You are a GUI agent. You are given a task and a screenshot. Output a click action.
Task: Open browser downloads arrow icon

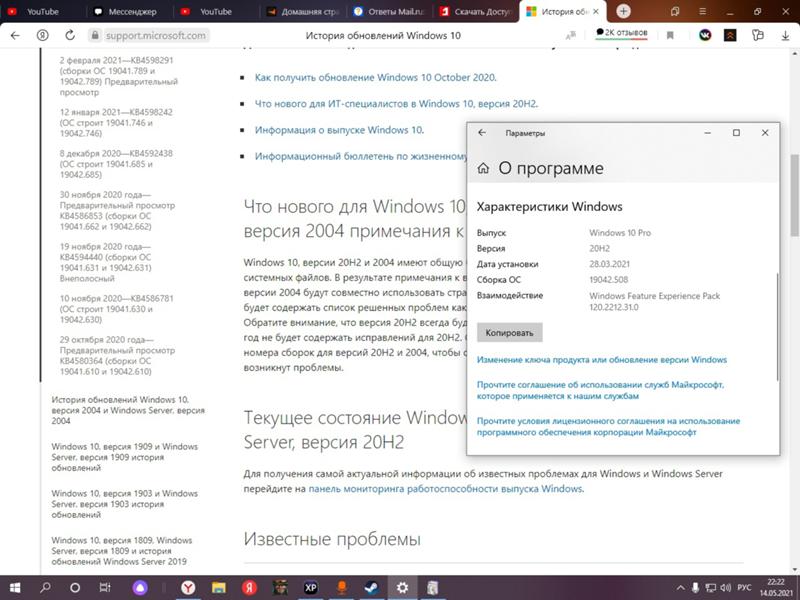point(785,35)
